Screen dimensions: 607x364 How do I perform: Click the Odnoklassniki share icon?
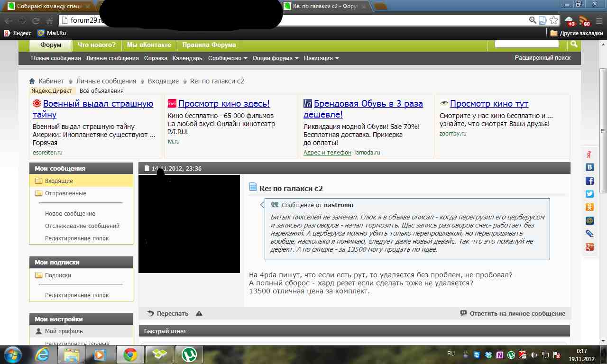click(x=589, y=207)
